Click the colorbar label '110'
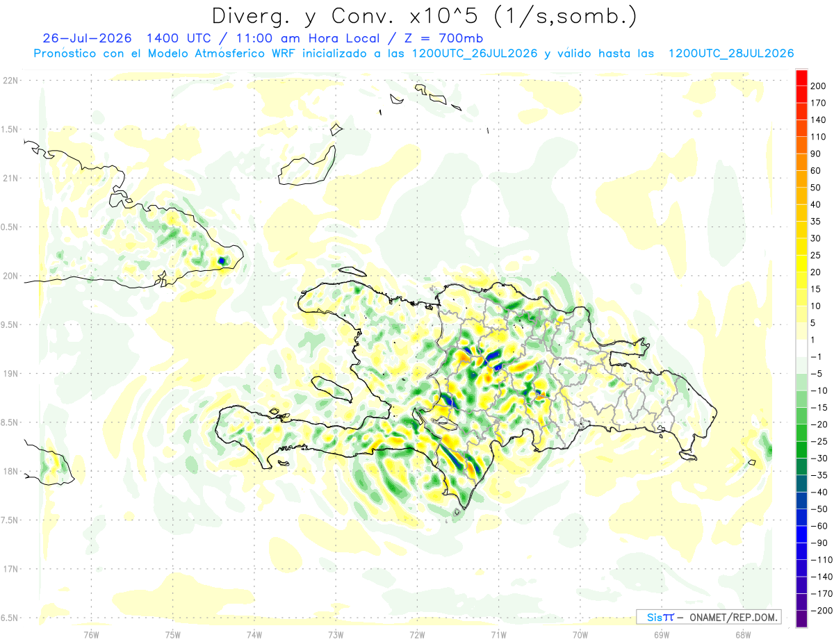The image size is (834, 644). point(819,137)
